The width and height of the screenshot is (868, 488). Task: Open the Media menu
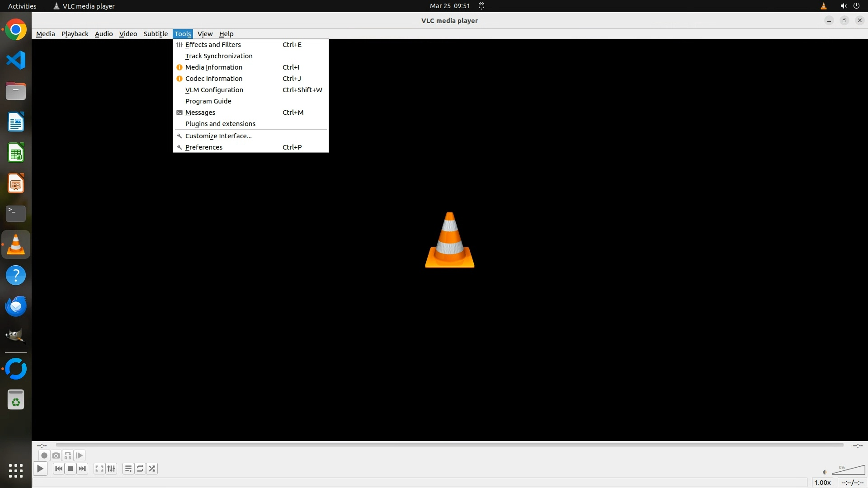click(x=45, y=34)
